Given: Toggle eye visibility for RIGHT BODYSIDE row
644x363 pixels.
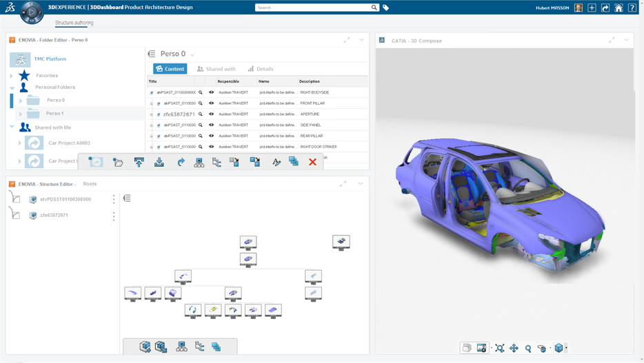Looking at the screenshot, I should (x=211, y=92).
